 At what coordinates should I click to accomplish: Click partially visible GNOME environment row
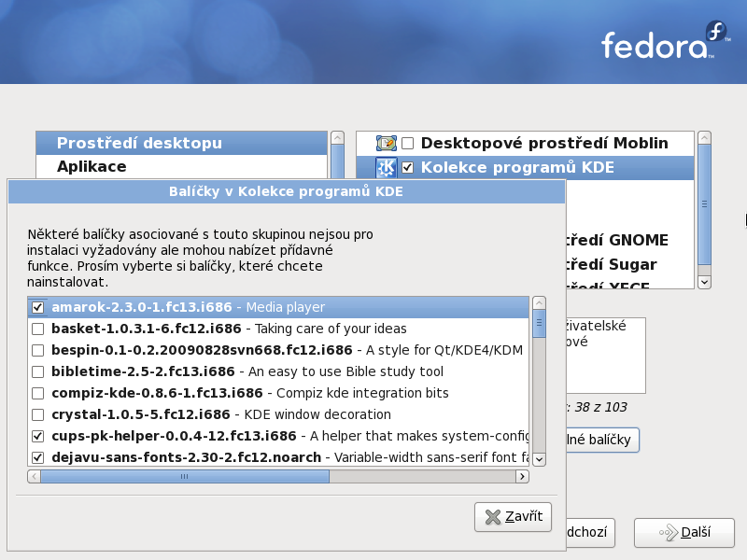[629, 240]
